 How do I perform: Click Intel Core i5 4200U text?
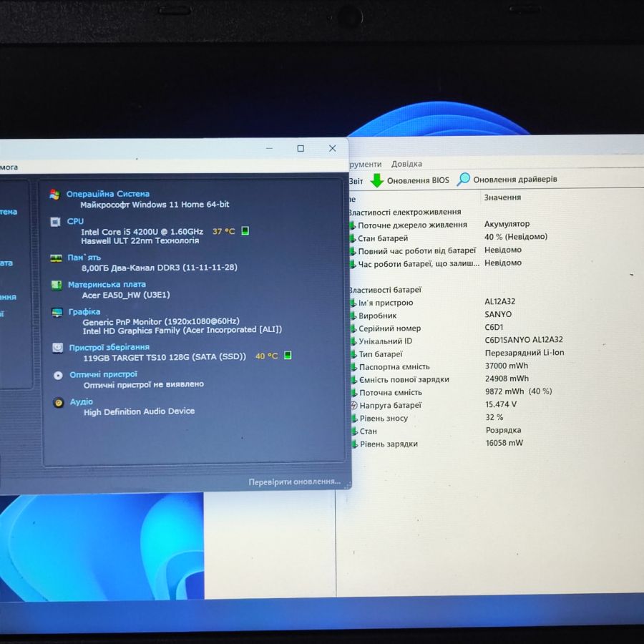pos(142,232)
